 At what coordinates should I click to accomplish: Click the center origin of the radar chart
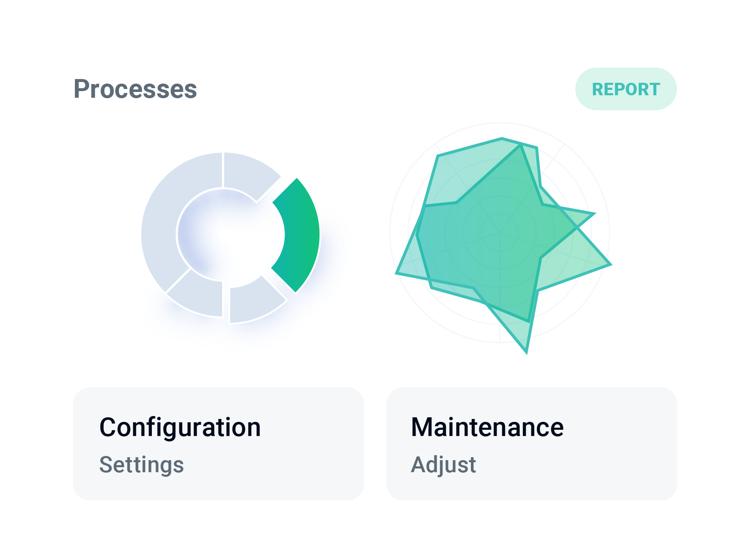click(x=500, y=233)
